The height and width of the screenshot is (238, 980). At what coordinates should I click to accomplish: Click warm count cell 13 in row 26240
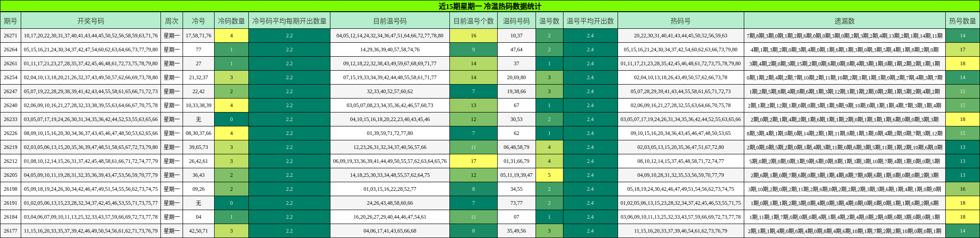[473, 105]
